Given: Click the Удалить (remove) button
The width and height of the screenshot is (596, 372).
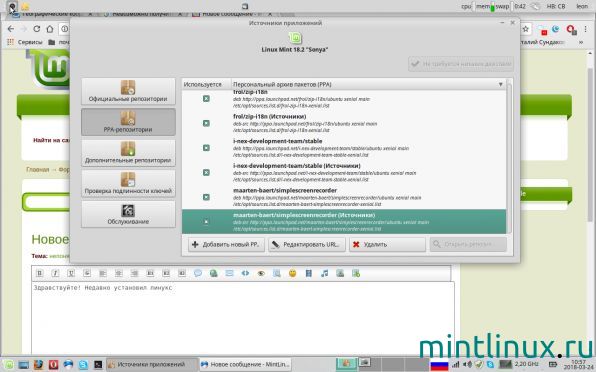Looking at the screenshot, I should point(387,244).
